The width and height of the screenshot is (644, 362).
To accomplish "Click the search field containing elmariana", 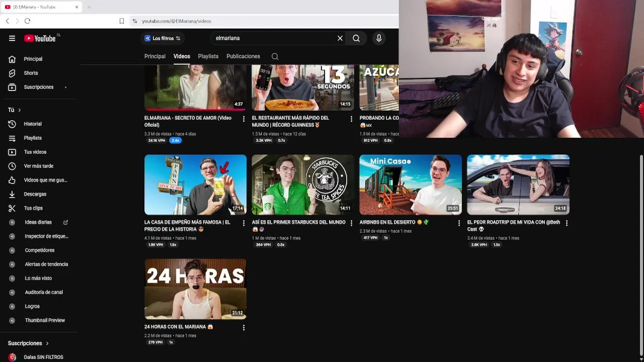I will (274, 38).
